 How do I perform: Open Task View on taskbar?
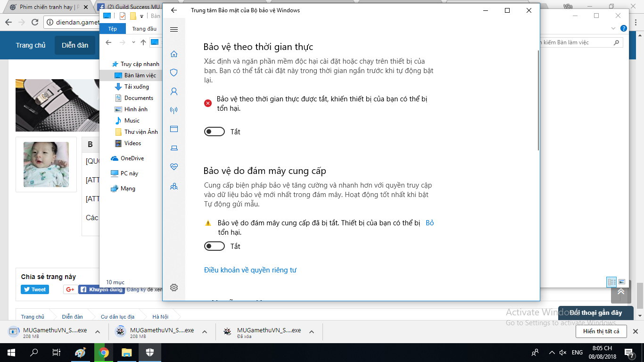(57, 353)
